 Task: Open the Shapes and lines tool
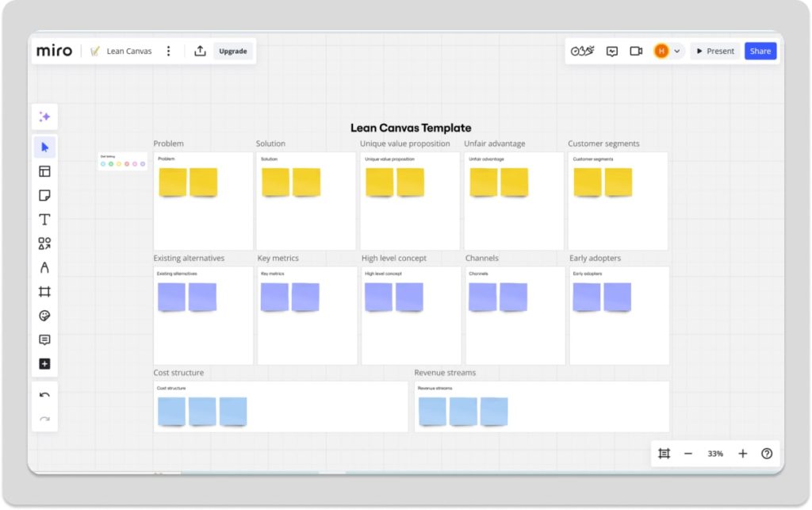pos(44,243)
